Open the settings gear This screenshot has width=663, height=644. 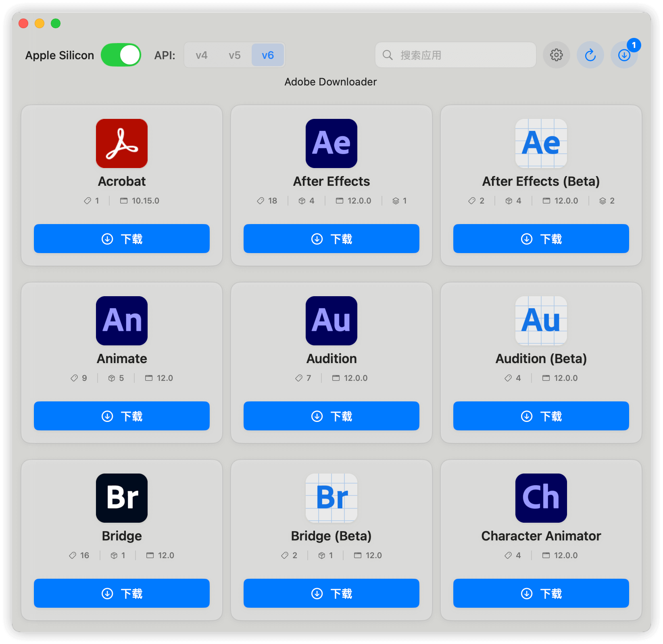[557, 55]
